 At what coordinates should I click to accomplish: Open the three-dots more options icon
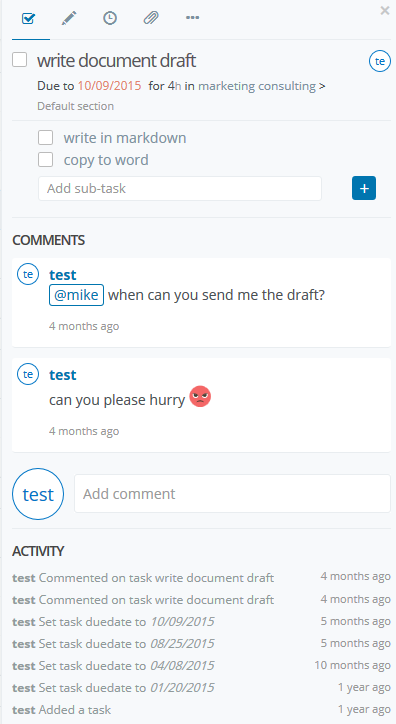[192, 18]
